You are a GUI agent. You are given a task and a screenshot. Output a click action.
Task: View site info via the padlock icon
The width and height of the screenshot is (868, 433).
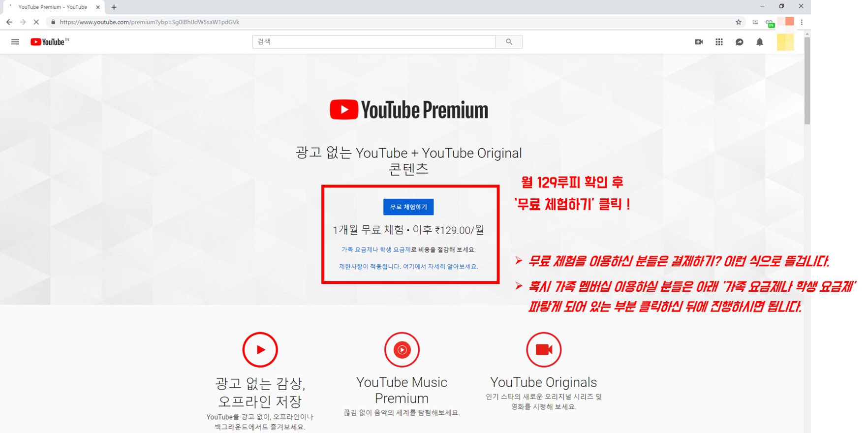point(53,22)
